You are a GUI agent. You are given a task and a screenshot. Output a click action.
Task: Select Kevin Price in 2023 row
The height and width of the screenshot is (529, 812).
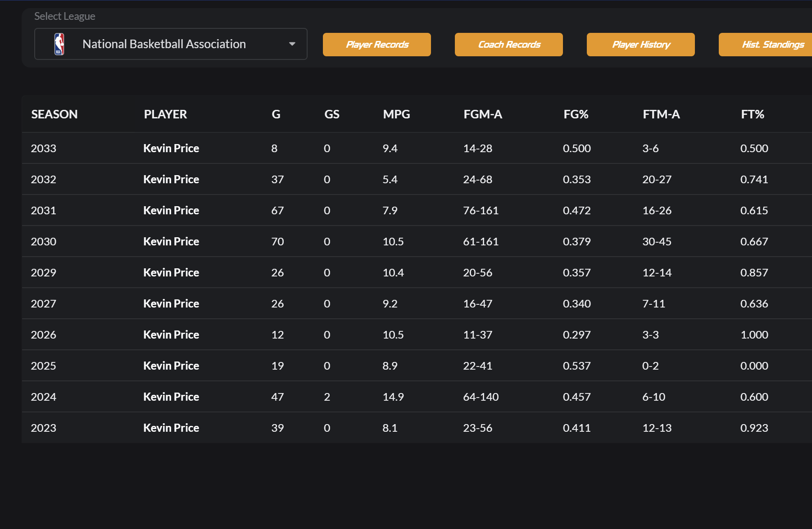click(x=171, y=428)
